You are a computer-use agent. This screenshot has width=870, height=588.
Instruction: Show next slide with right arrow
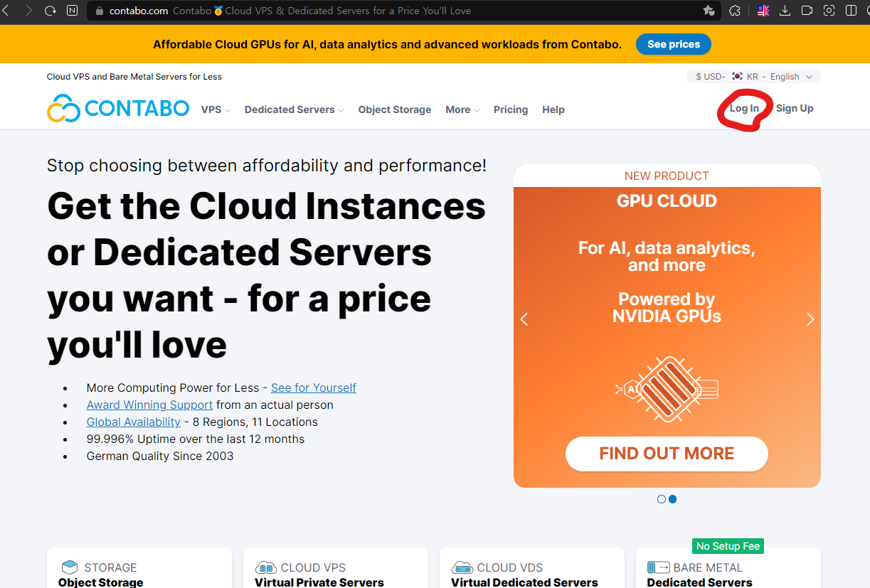pos(810,319)
